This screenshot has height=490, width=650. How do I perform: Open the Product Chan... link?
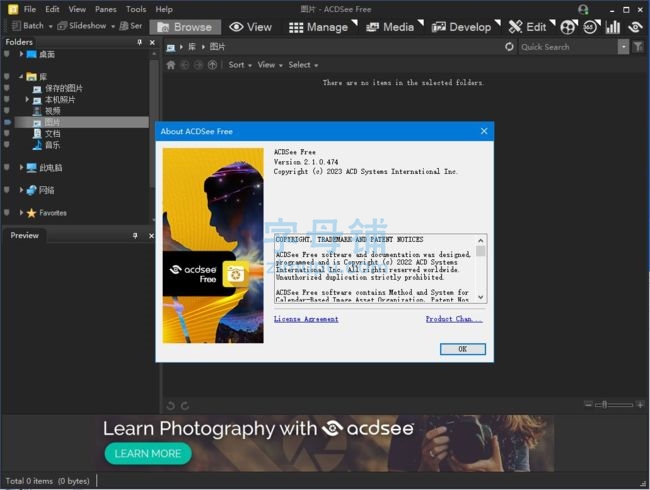(454, 319)
